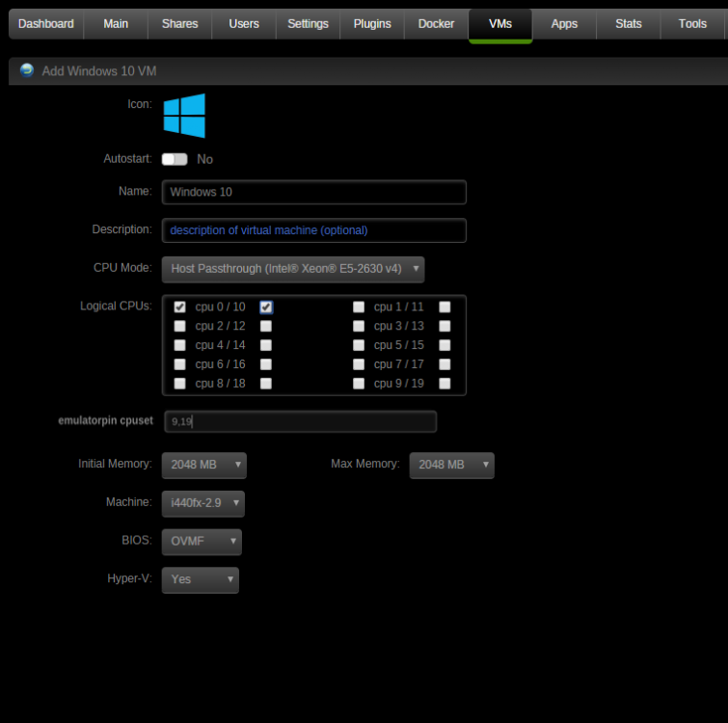Viewport: 728px width, 723px height.
Task: Check the cpu 3 checkbox
Action: [359, 326]
